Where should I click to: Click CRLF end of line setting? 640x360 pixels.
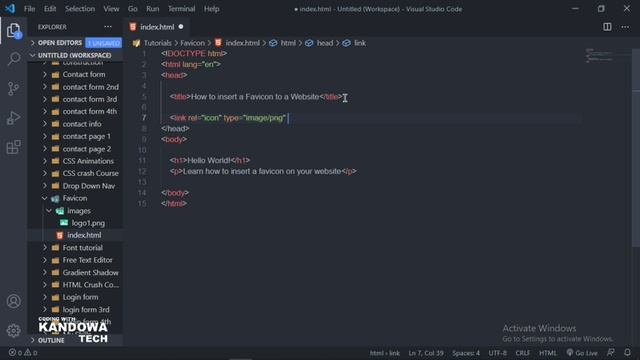[x=522, y=353]
